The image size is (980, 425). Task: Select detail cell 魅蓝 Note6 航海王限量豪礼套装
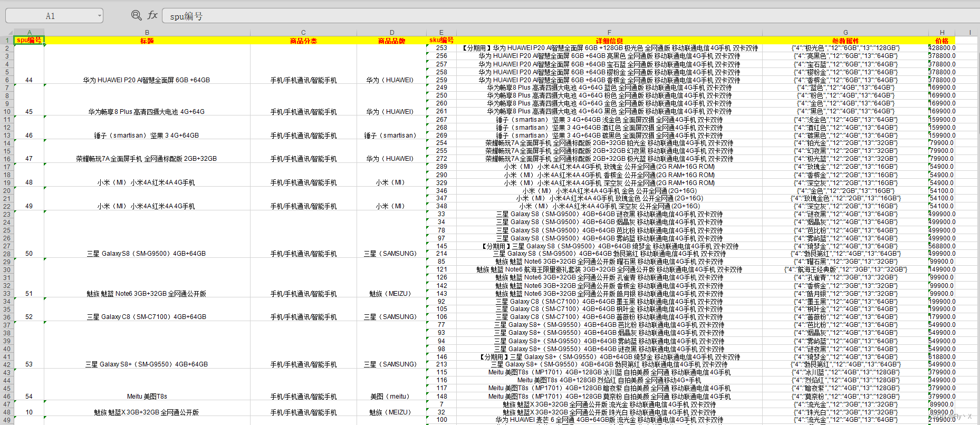pos(609,269)
